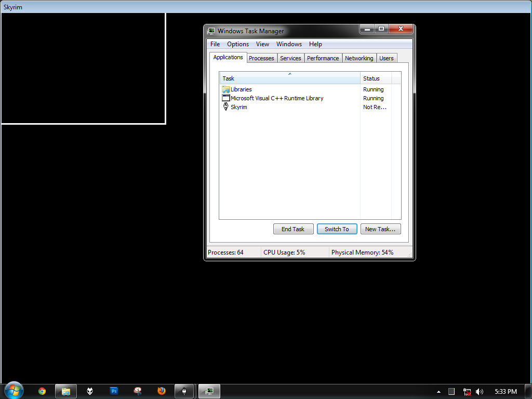Sort the list by Status column header
Viewport: 532px width, 399px height.
376,78
